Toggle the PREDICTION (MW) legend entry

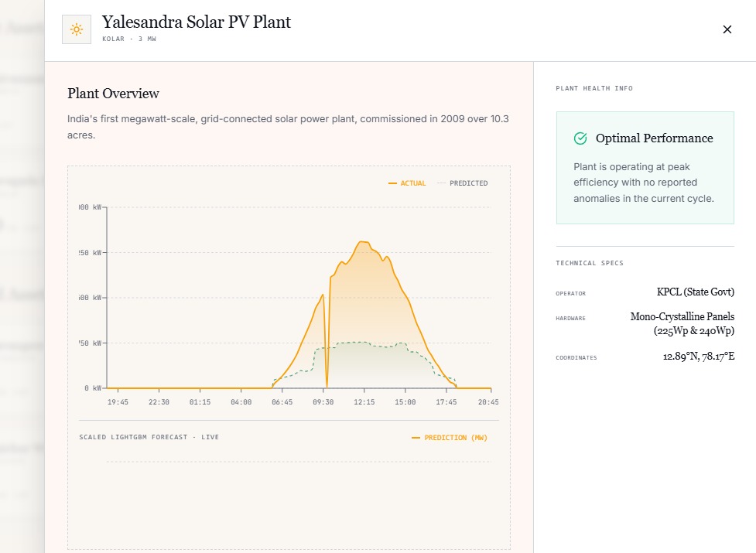[450, 438]
